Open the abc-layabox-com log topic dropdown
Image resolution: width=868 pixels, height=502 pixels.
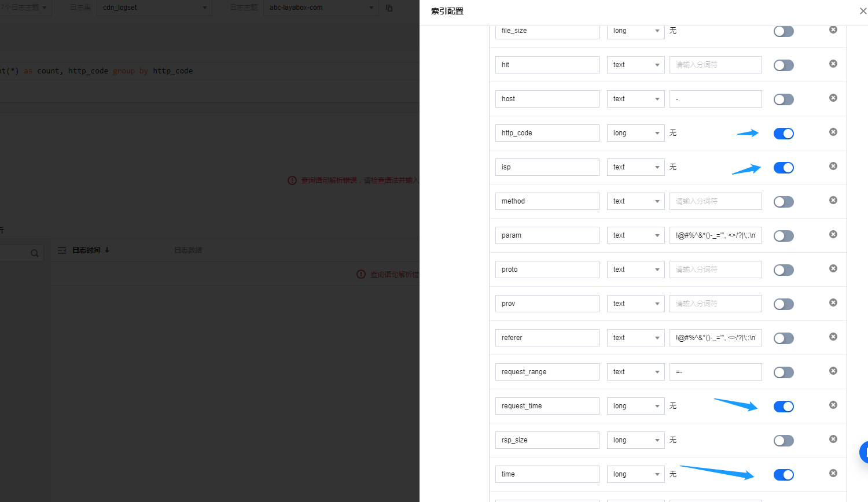[321, 8]
